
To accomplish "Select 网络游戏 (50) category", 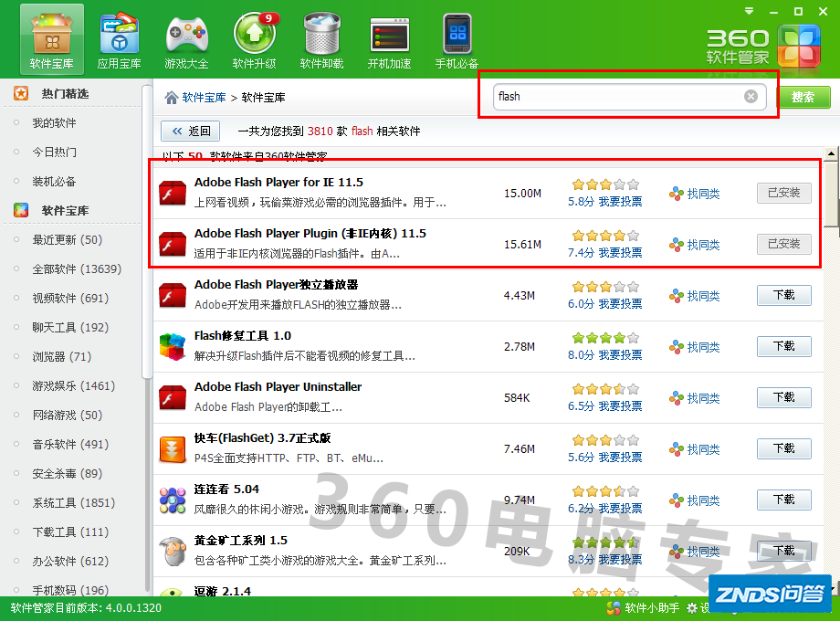I will click(x=67, y=416).
